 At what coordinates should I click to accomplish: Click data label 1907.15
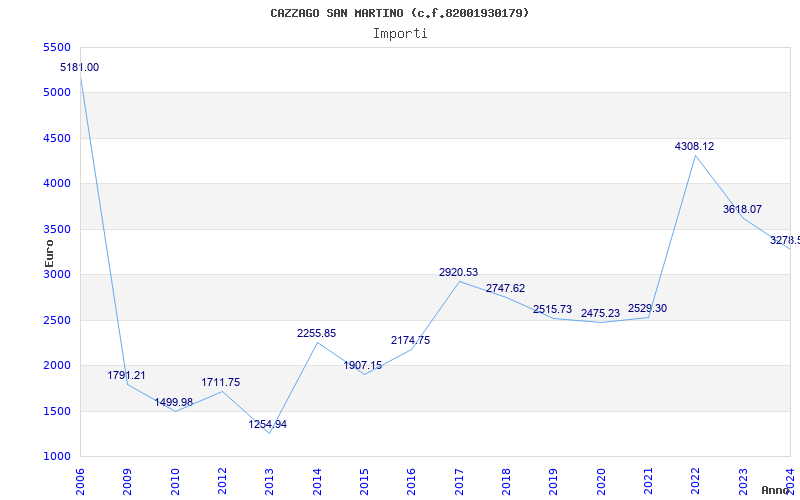[x=363, y=365]
